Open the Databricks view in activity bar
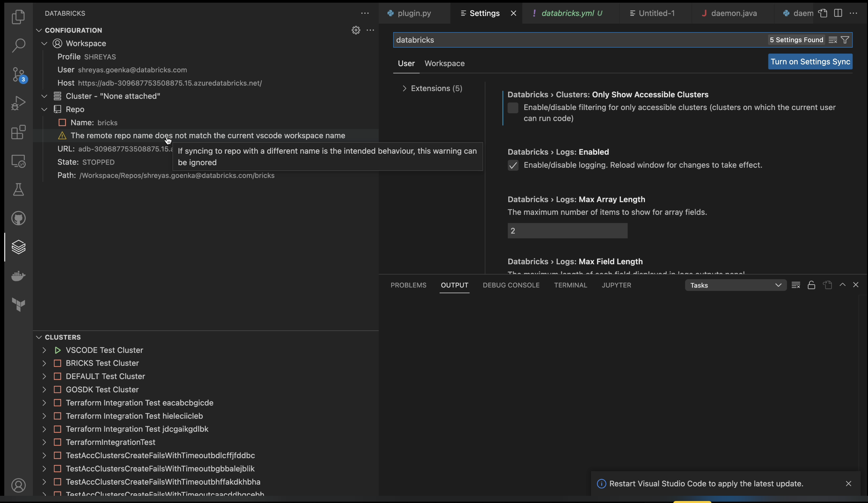Viewport: 868px width, 503px height. 19,247
